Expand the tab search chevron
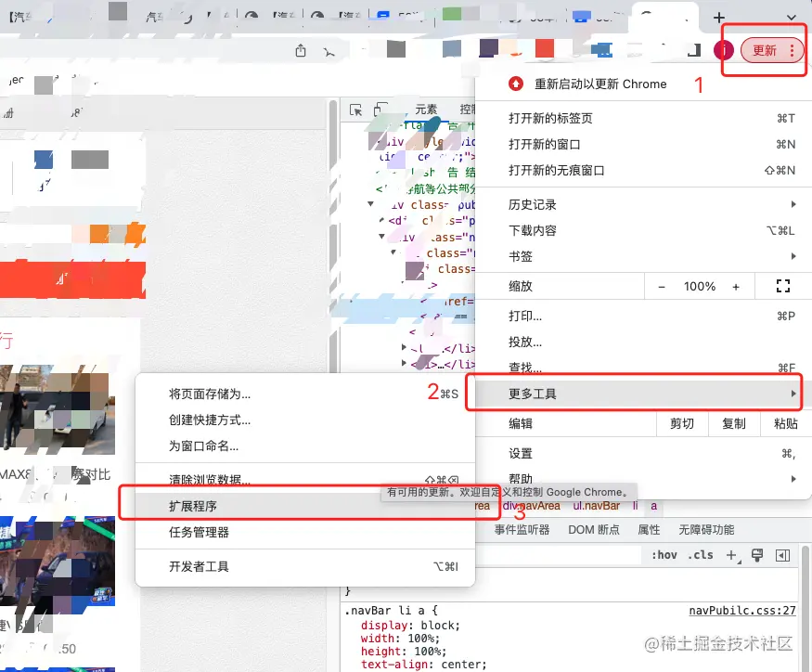Image resolution: width=812 pixels, height=672 pixels. pyautogui.click(x=792, y=18)
